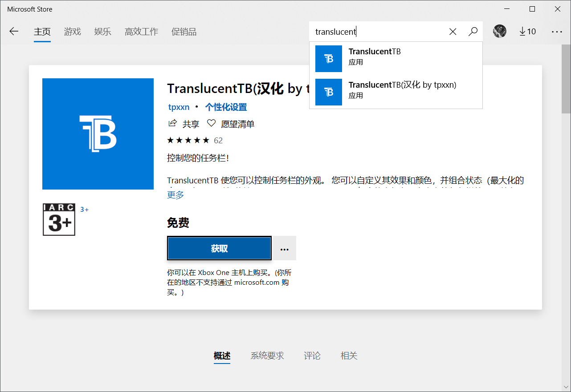Screen dimensions: 571x392
Task: Open the 个性化设置 category link
Action: pyautogui.click(x=226, y=107)
